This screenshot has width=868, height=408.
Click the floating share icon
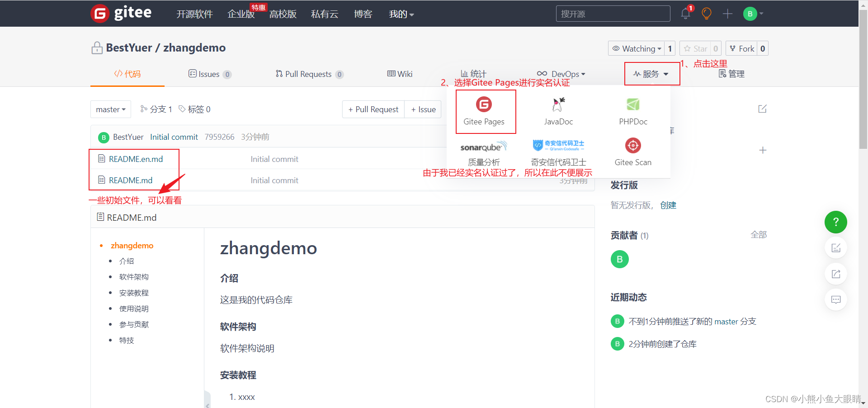click(835, 274)
